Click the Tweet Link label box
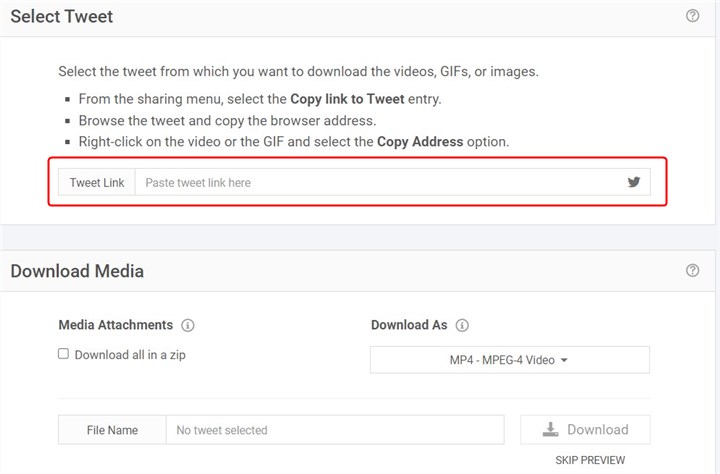Image resolution: width=720 pixels, height=474 pixels. point(97,183)
